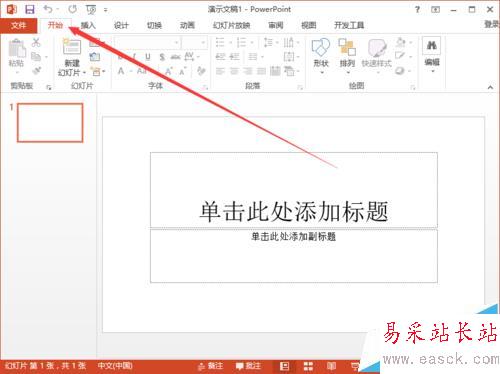Open the 剪贴板 (Clipboard) pane launcher
Image resolution: width=500 pixels, height=374 pixels.
49,87
